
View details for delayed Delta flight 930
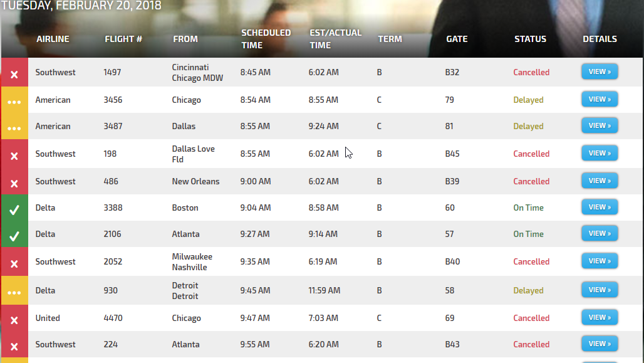600,290
